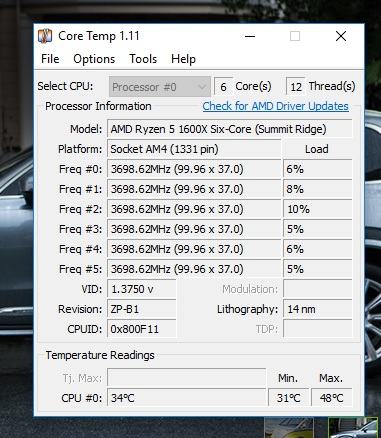Click the Freq #2 frequency value
This screenshot has height=438, width=381.
(x=194, y=209)
